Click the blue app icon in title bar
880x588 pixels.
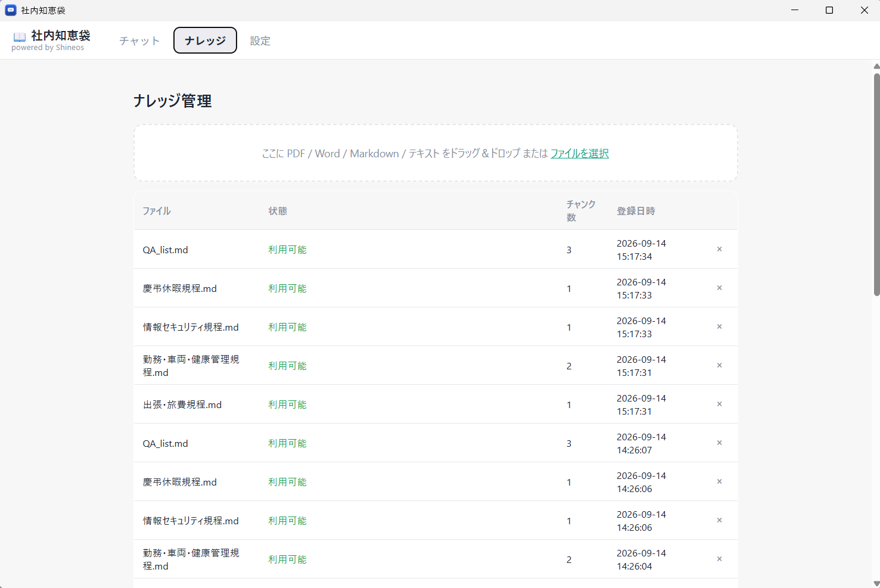[11, 10]
